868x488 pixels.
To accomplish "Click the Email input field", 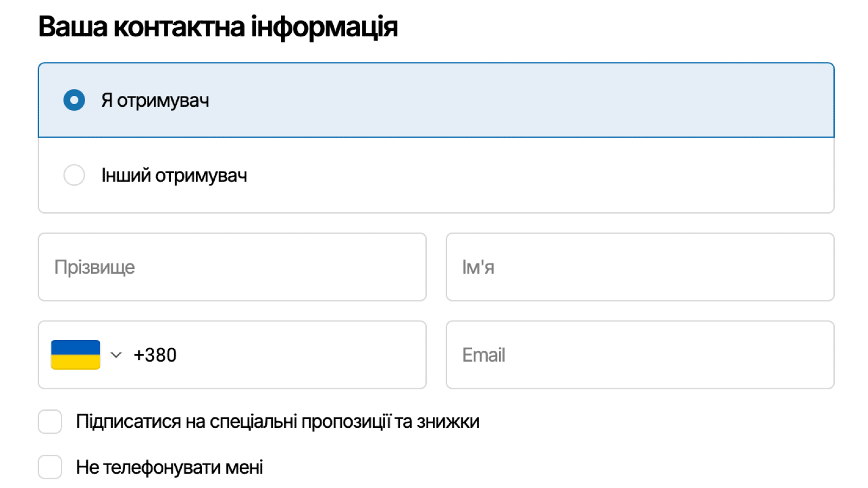I will pyautogui.click(x=640, y=355).
